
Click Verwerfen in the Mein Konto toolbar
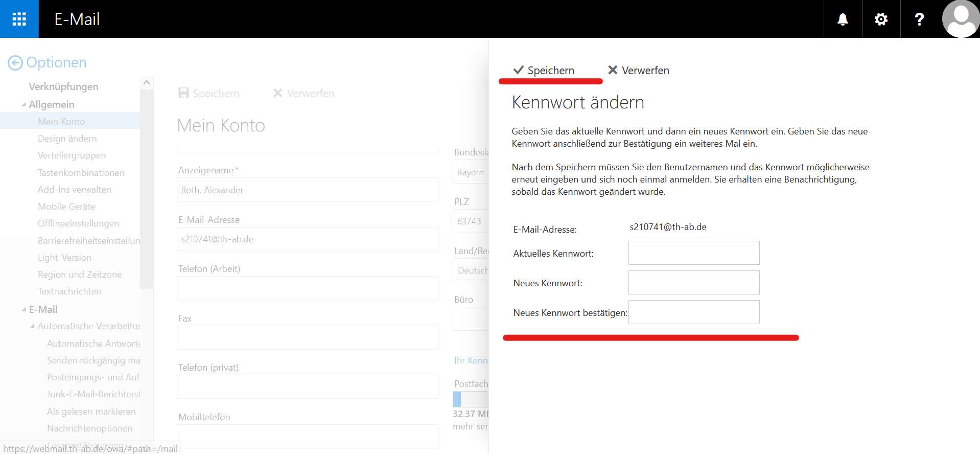click(304, 93)
